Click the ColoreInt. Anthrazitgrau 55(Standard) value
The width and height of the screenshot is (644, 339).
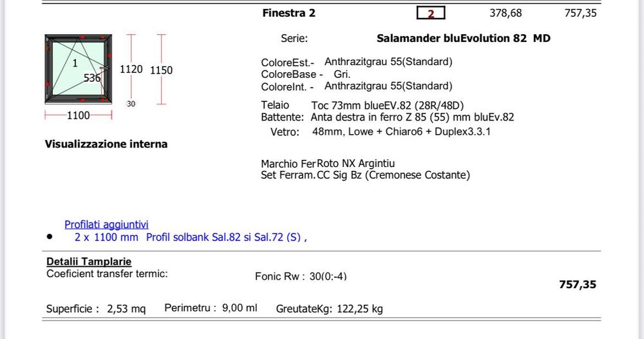tap(388, 86)
